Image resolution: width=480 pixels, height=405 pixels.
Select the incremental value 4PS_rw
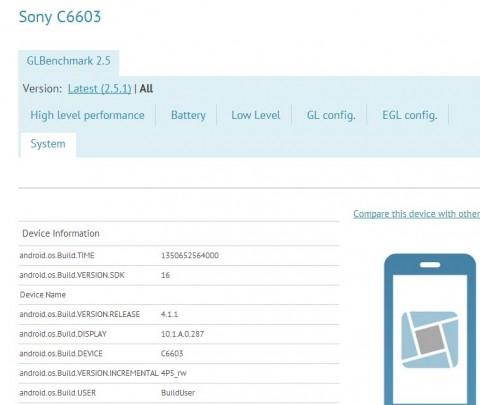point(174,373)
